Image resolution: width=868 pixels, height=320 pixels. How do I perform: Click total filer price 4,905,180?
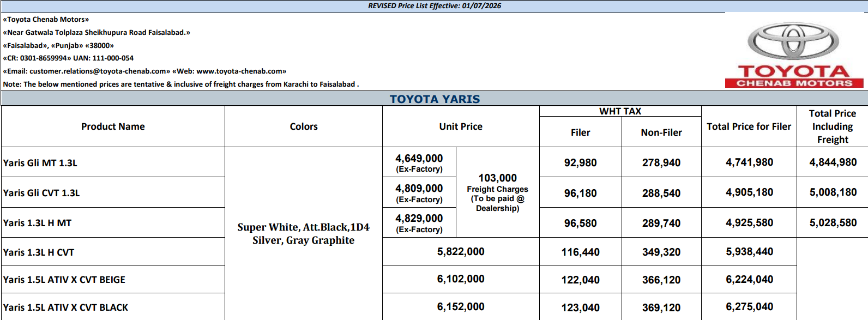749,192
